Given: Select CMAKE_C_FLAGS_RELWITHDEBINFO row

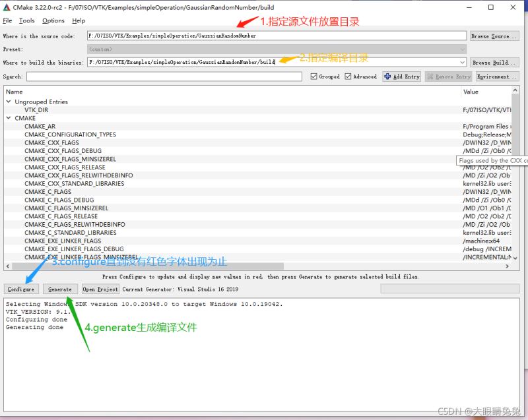Looking at the screenshot, I should tap(257, 225).
